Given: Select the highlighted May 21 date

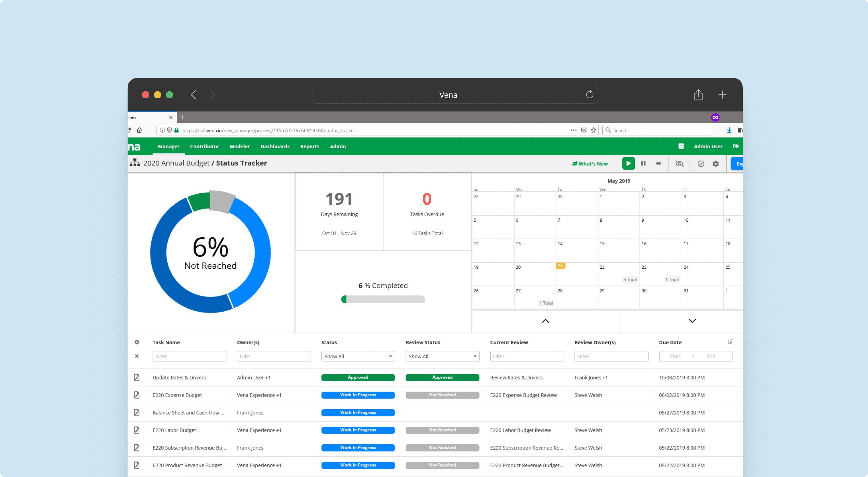Looking at the screenshot, I should pyautogui.click(x=560, y=266).
